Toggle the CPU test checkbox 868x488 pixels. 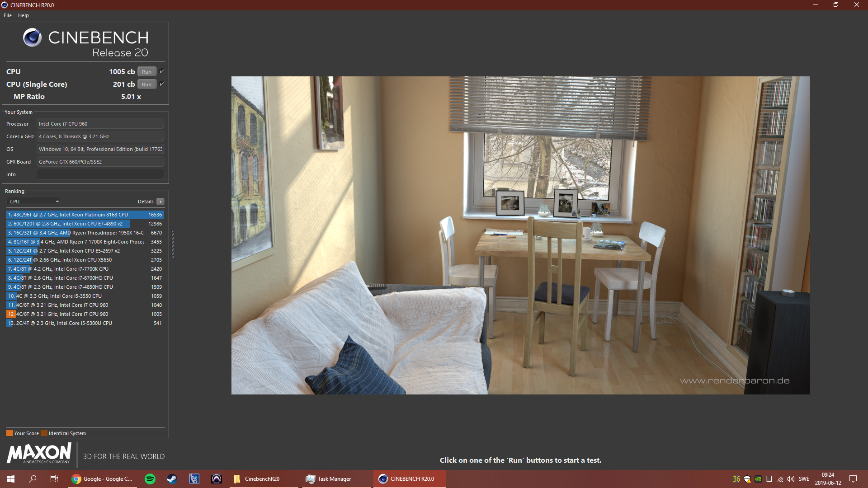(162, 71)
